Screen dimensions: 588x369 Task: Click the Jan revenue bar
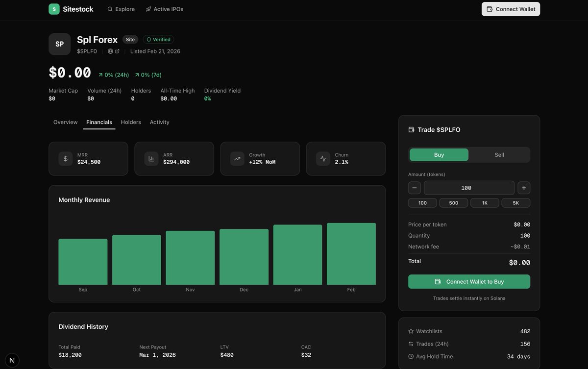tap(298, 255)
